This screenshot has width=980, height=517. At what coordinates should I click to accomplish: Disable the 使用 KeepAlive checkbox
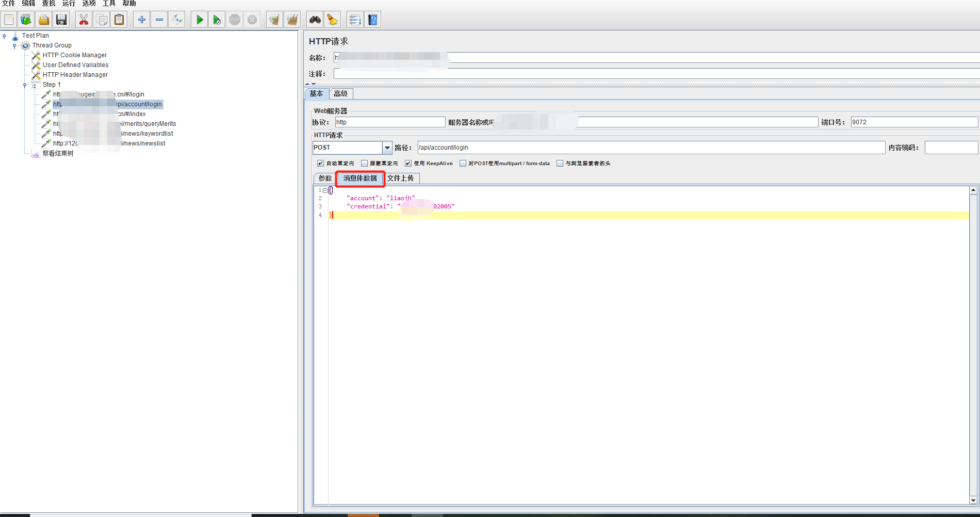coord(408,163)
